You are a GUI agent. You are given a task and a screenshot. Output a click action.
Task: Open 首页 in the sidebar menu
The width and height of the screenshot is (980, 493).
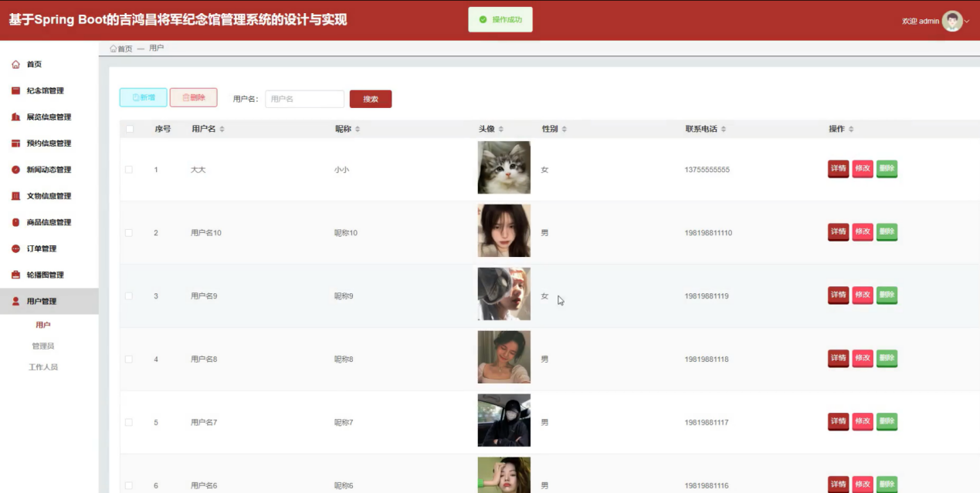49,65
